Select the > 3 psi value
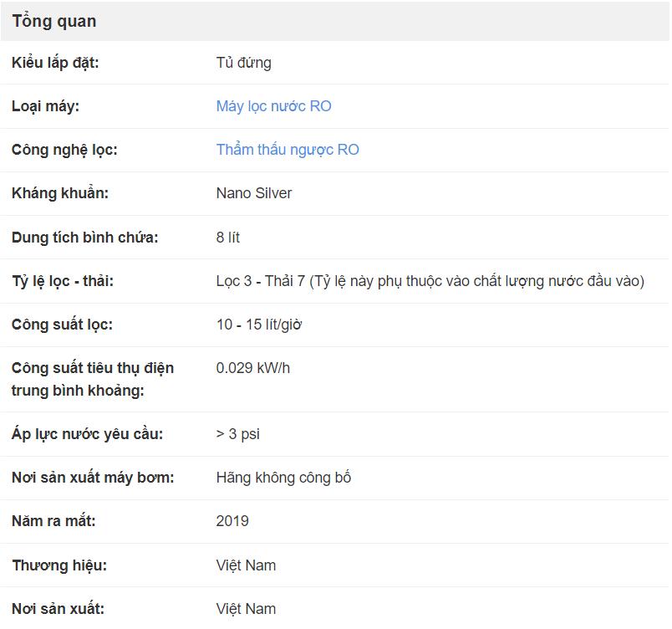This screenshot has height=629, width=672. pyautogui.click(x=238, y=434)
